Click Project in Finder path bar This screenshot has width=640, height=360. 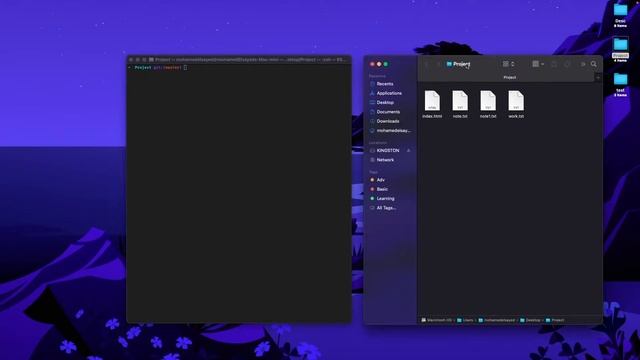pyautogui.click(x=555, y=320)
